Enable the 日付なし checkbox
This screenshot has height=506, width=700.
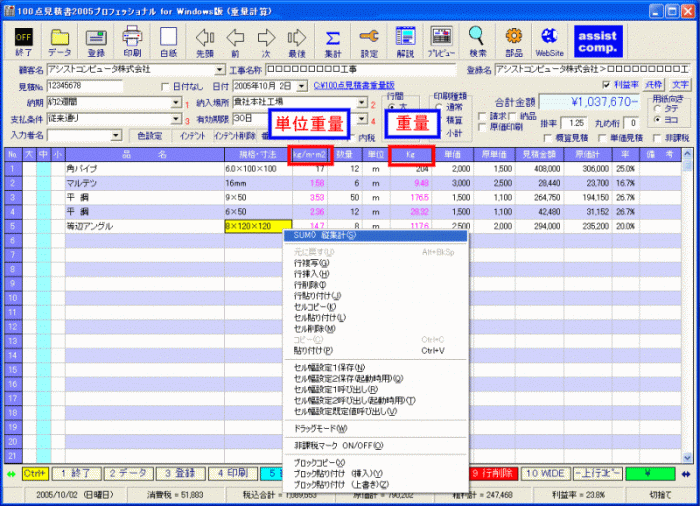click(x=165, y=87)
